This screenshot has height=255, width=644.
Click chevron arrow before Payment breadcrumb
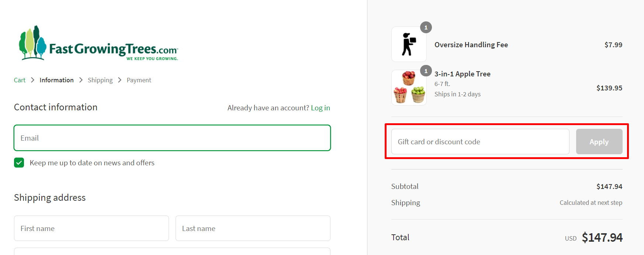pos(120,80)
